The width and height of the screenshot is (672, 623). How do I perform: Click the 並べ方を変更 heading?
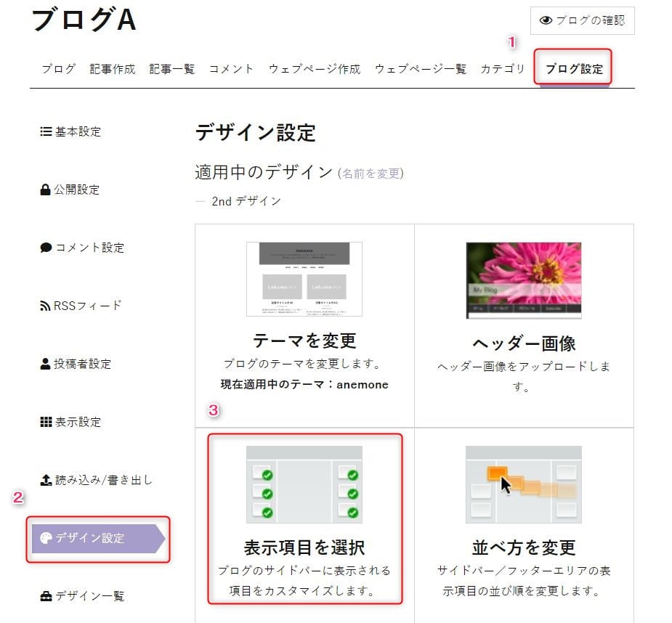coord(524,548)
